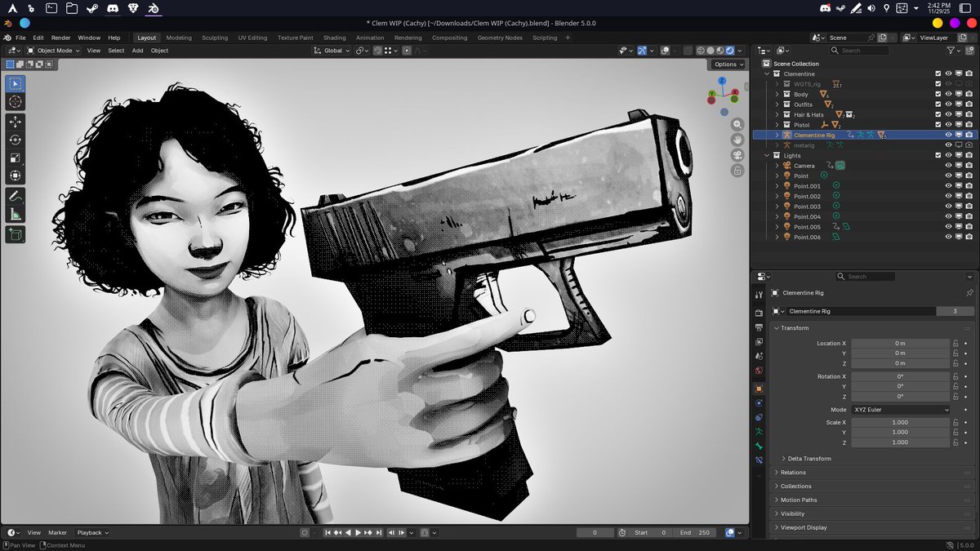
Task: Click the pin icon in properties header
Action: pyautogui.click(x=969, y=292)
